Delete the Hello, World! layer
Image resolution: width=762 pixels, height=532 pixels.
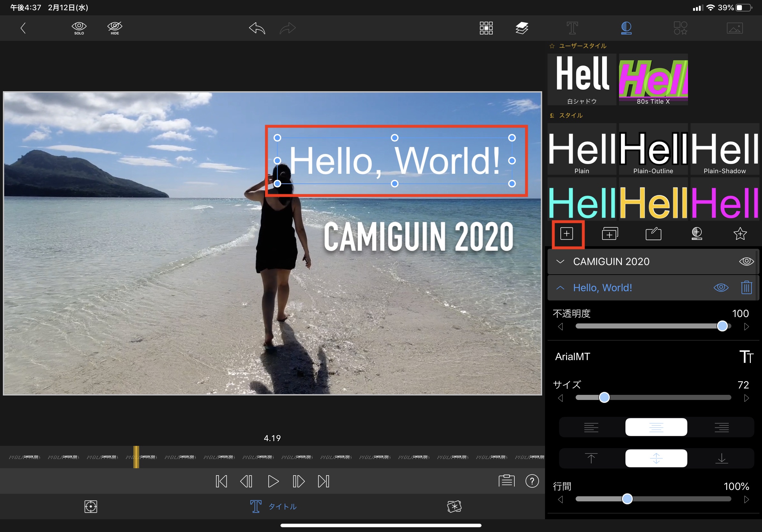[x=746, y=288]
